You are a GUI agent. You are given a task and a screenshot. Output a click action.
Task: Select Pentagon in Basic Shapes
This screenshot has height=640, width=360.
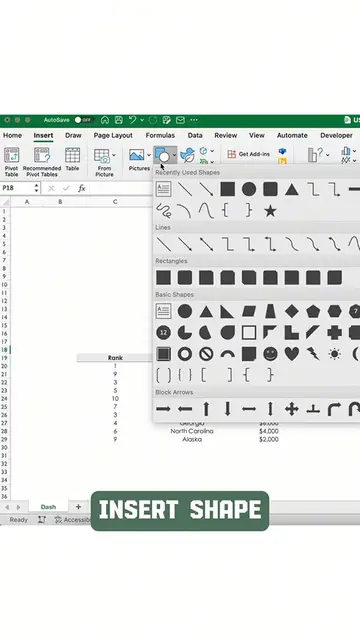[x=313, y=311]
